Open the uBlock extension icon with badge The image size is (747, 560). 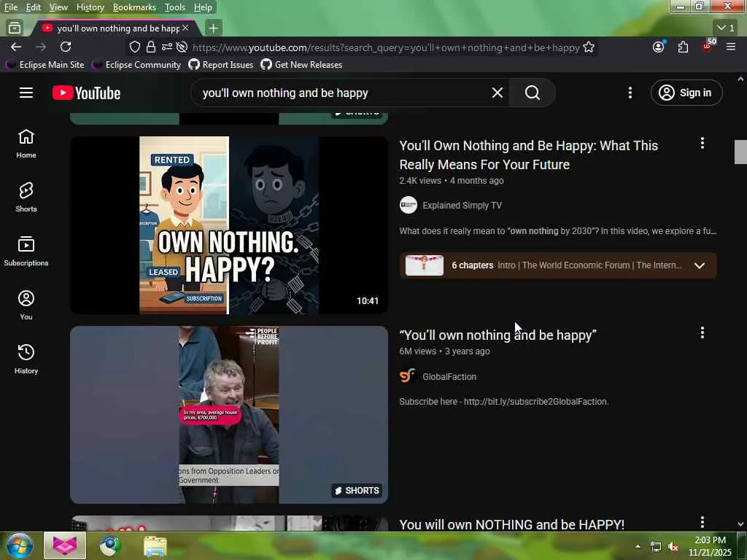708,46
